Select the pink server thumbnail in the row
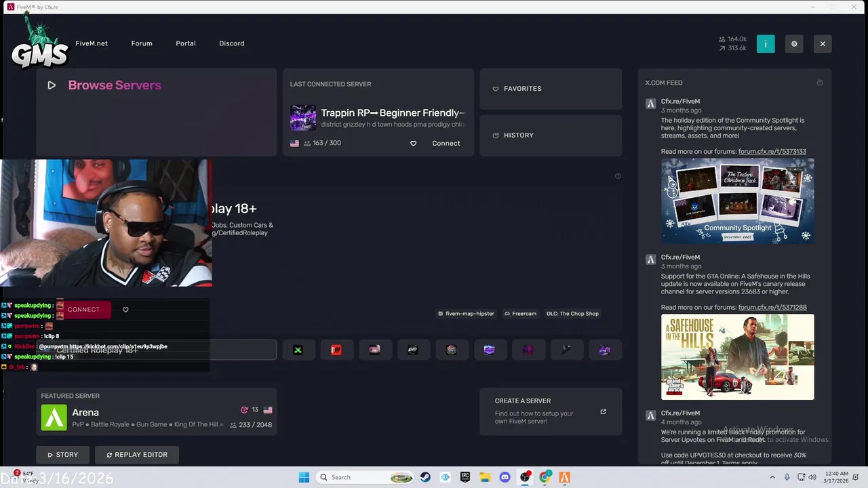868x488 pixels. coord(374,350)
